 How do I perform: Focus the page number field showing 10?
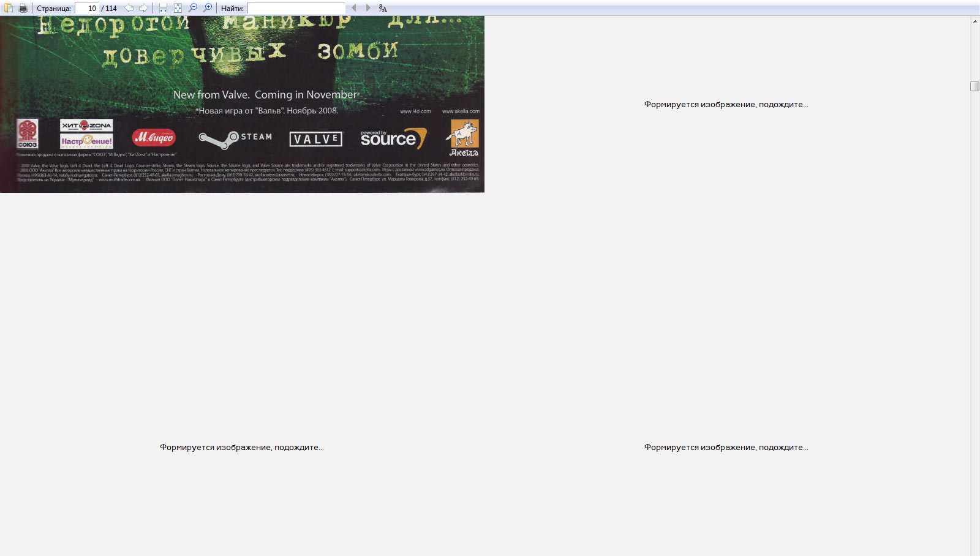pyautogui.click(x=86, y=8)
